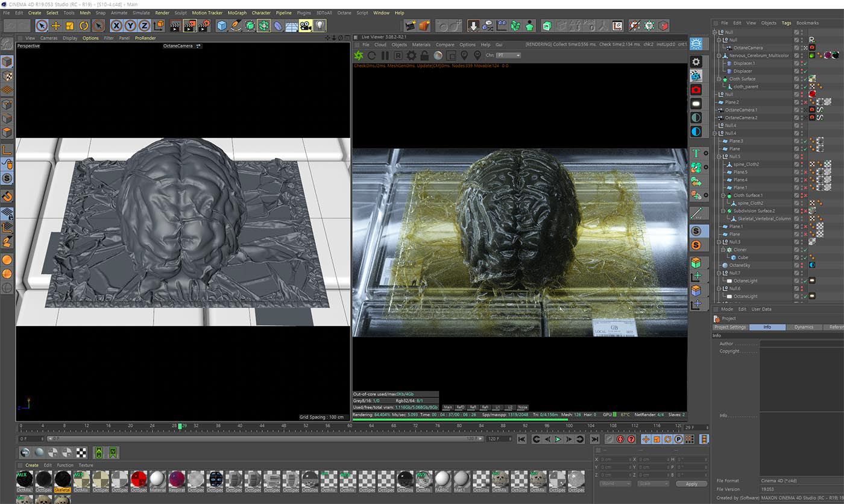
Task: Collapse the Cloner object
Action: pyautogui.click(x=723, y=250)
